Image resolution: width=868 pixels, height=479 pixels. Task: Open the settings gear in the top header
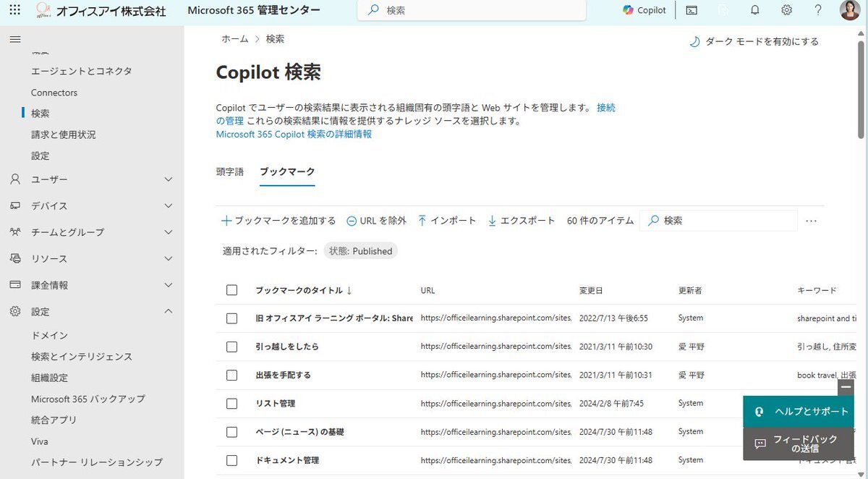point(787,10)
